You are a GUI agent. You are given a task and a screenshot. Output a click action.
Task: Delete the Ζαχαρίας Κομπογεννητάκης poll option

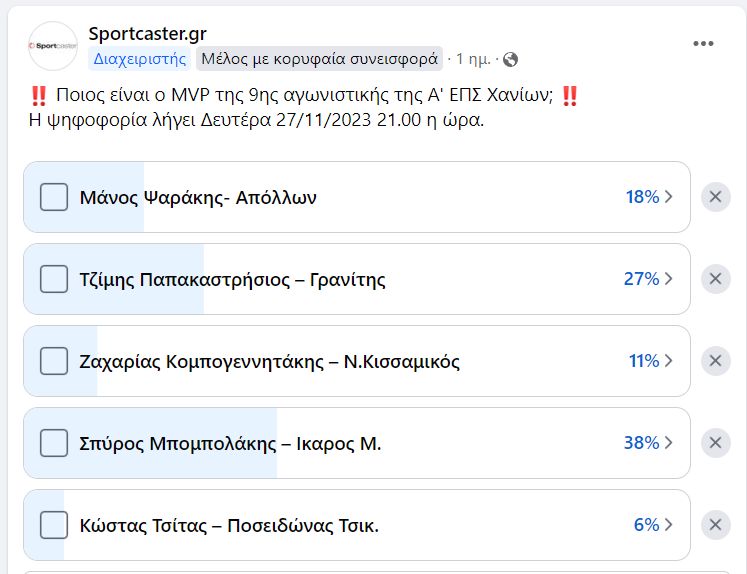click(716, 361)
